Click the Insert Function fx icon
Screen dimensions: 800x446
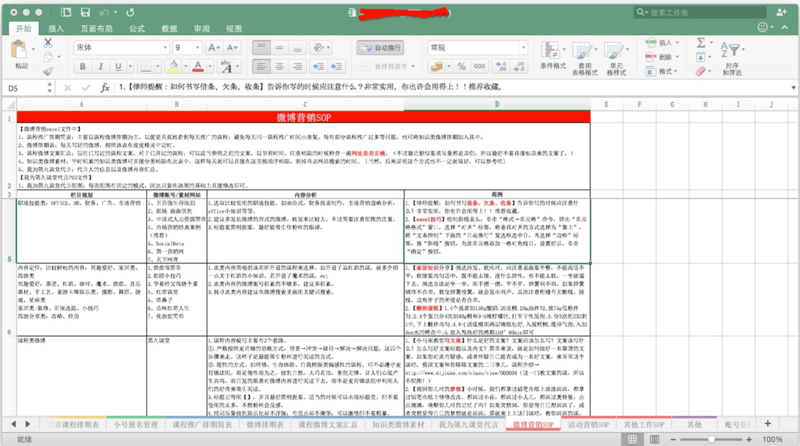[x=105, y=88]
